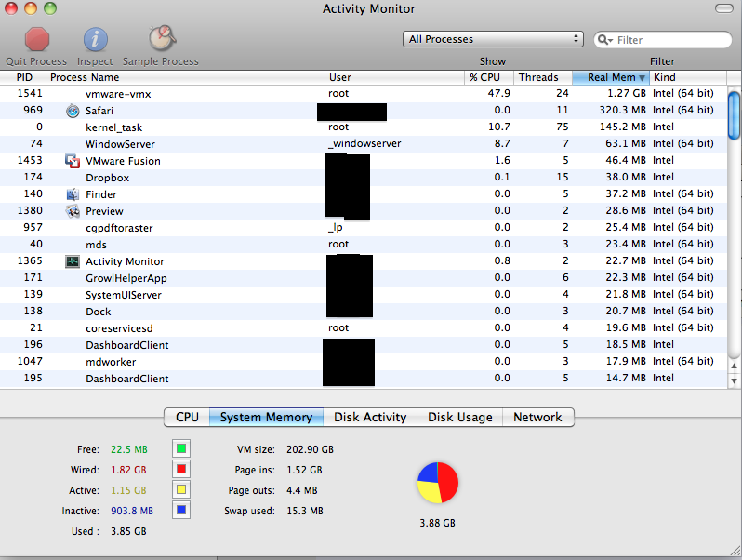The width and height of the screenshot is (742, 560).
Task: Click the Preview process icon
Action: tap(73, 211)
